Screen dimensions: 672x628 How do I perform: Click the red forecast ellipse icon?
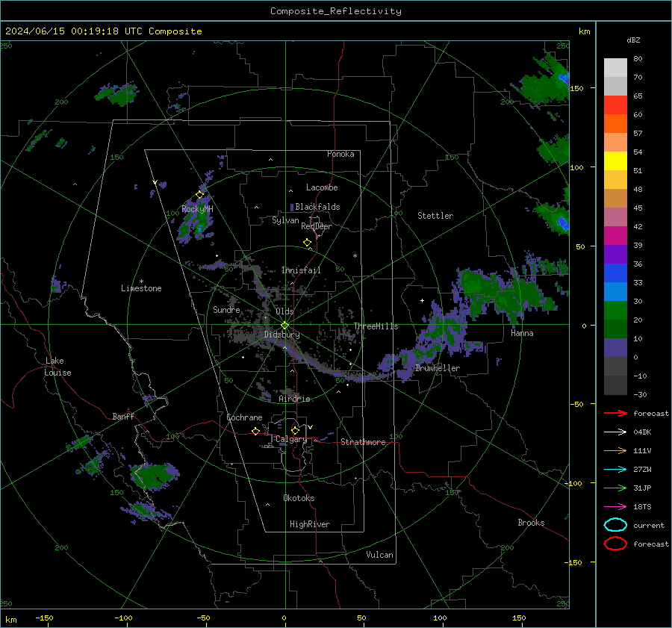pos(615,544)
